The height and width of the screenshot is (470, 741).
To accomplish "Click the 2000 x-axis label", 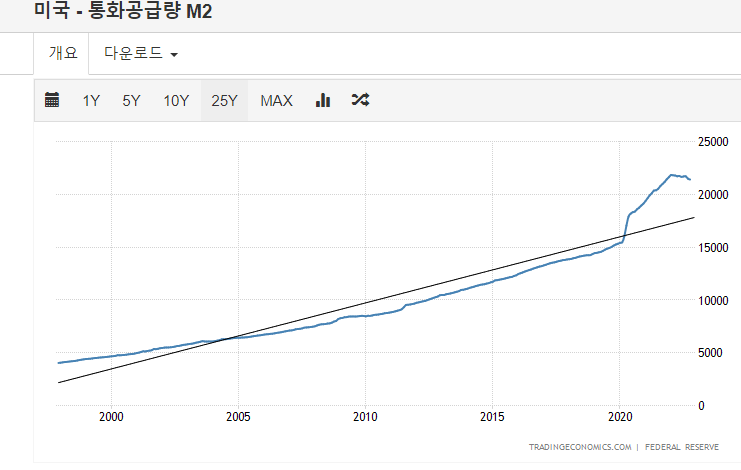I will [x=111, y=417].
